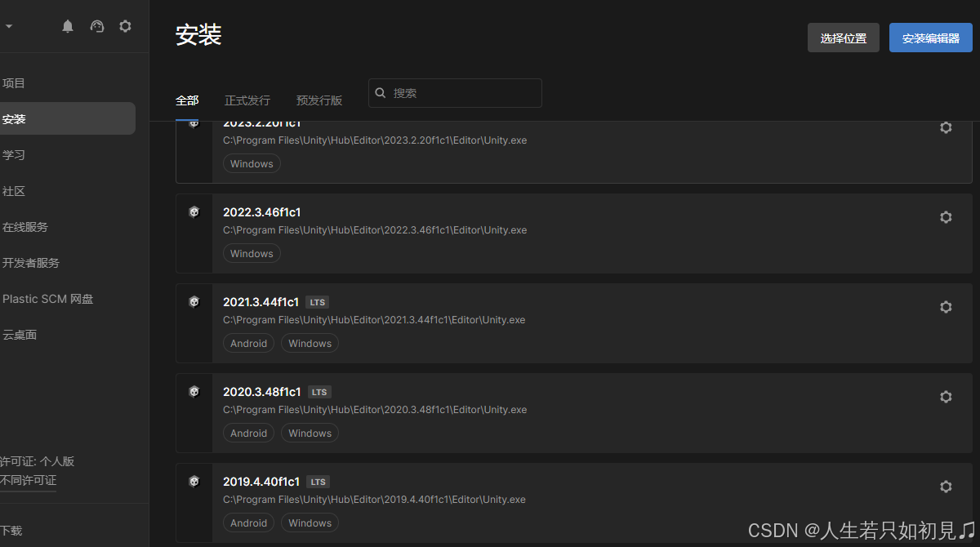Click Unity icon beside 2022.3.46f1c1

(194, 212)
